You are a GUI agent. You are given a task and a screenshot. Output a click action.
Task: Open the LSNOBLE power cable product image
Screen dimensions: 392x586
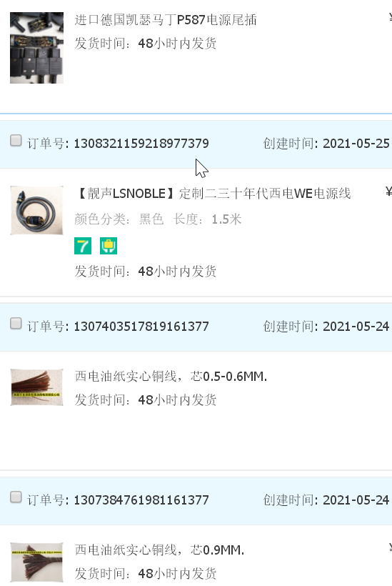click(x=36, y=210)
